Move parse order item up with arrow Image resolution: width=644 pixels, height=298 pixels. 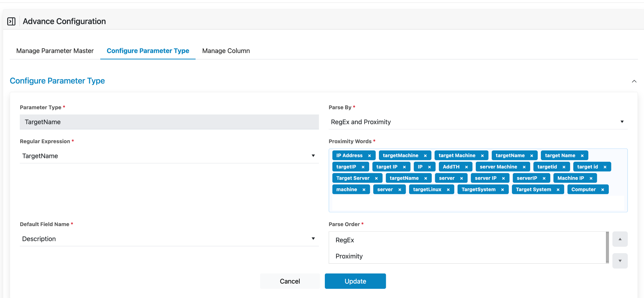(x=620, y=239)
